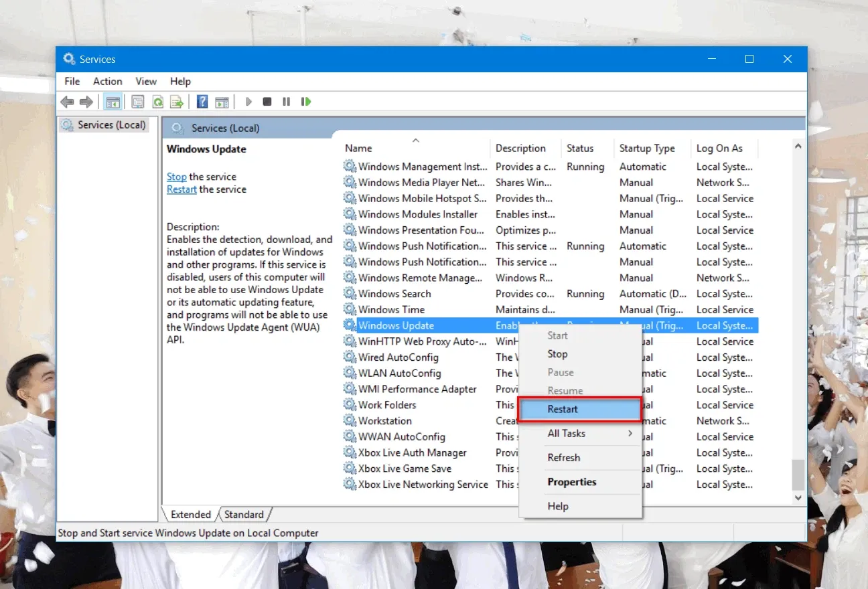Select the Windows Management Inst... service row

pyautogui.click(x=549, y=167)
